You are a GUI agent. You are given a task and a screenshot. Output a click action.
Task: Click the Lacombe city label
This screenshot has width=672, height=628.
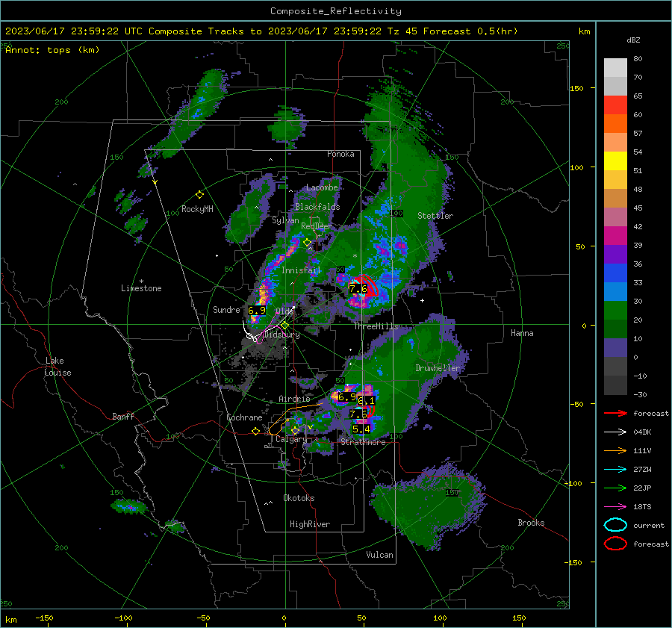[x=322, y=187]
